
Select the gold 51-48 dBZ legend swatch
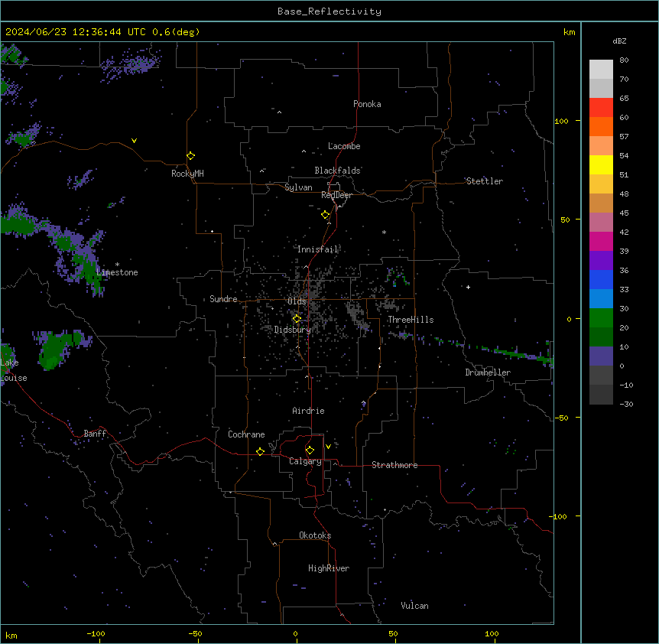601,184
